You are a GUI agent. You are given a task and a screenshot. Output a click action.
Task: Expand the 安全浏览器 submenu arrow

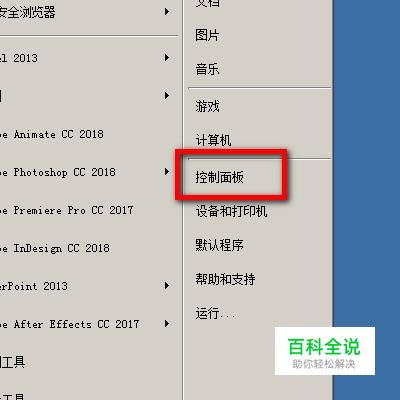(167, 12)
